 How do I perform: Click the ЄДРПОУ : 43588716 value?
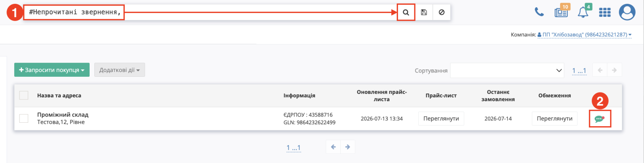(x=308, y=115)
